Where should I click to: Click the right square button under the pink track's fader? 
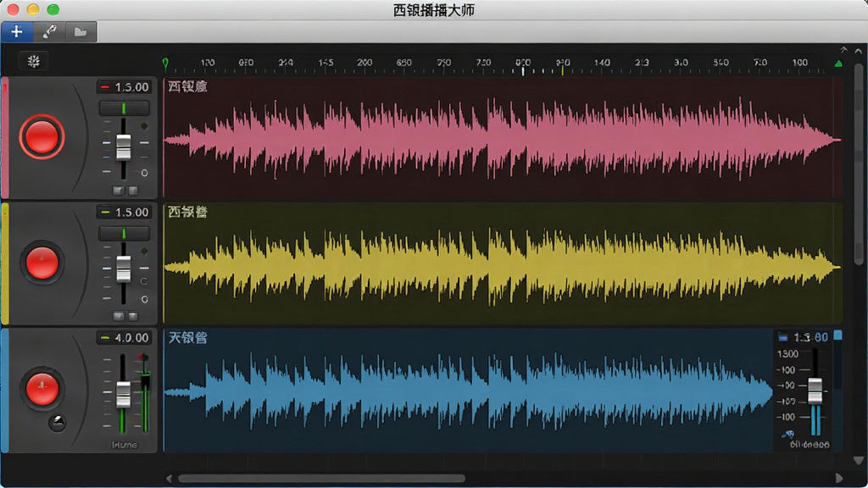point(133,191)
